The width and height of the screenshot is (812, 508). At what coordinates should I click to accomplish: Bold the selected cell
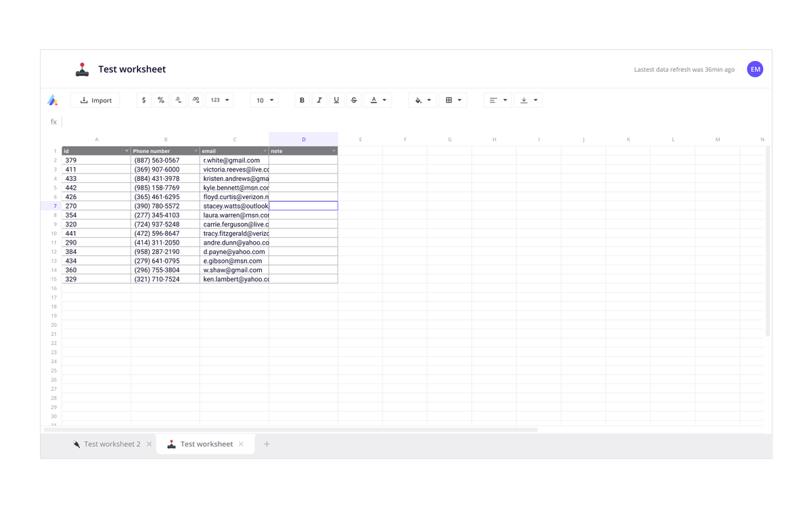[x=302, y=100]
